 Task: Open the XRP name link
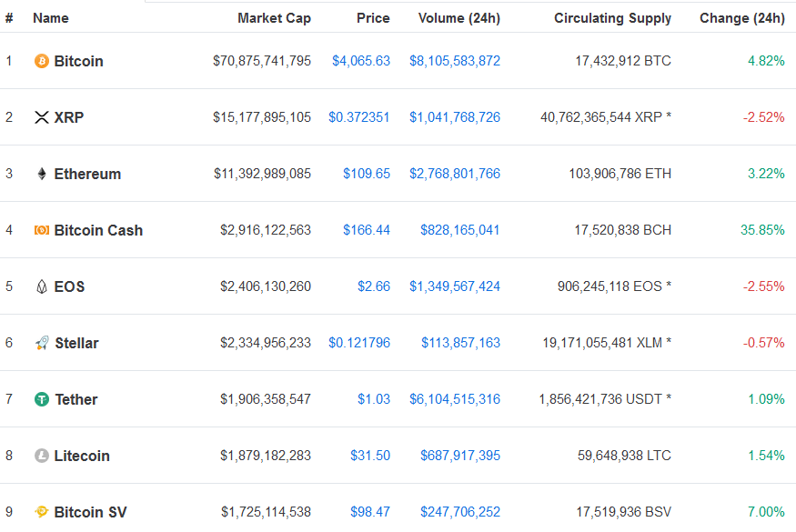pyautogui.click(x=69, y=118)
